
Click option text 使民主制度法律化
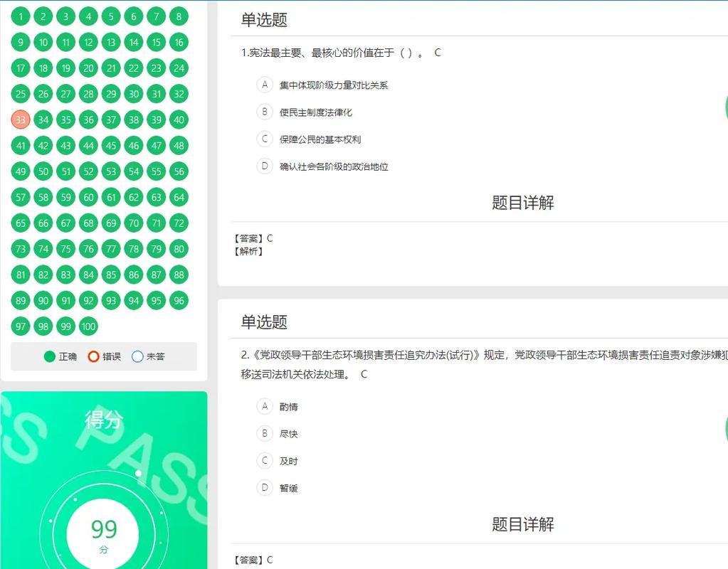pos(316,112)
